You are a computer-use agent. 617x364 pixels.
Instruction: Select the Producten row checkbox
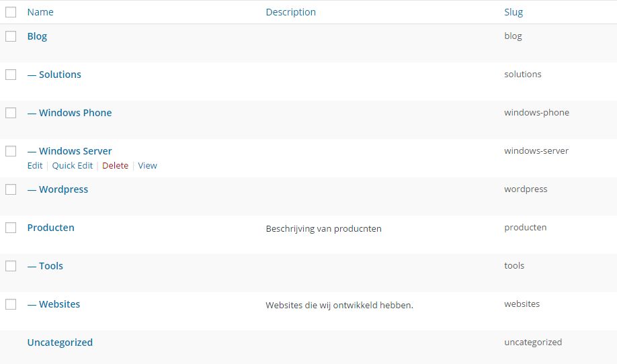pos(11,228)
